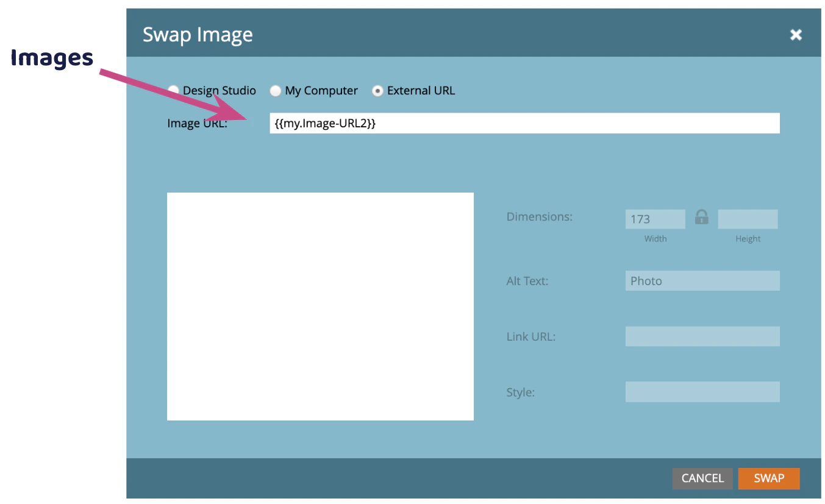The width and height of the screenshot is (825, 504).
Task: Click the aspect ratio lock icon
Action: tap(701, 217)
